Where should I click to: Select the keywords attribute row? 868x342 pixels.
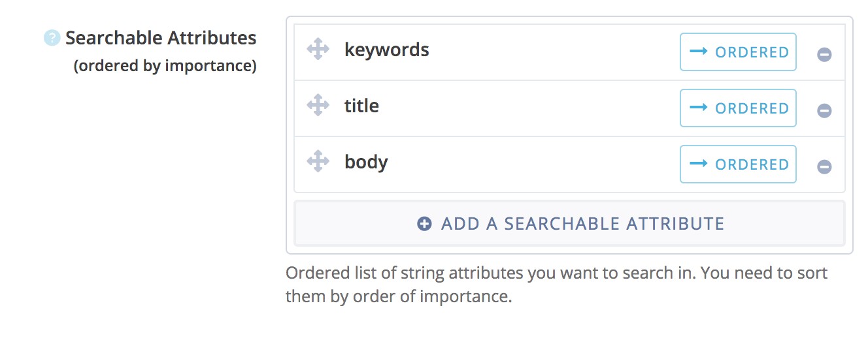(x=569, y=52)
